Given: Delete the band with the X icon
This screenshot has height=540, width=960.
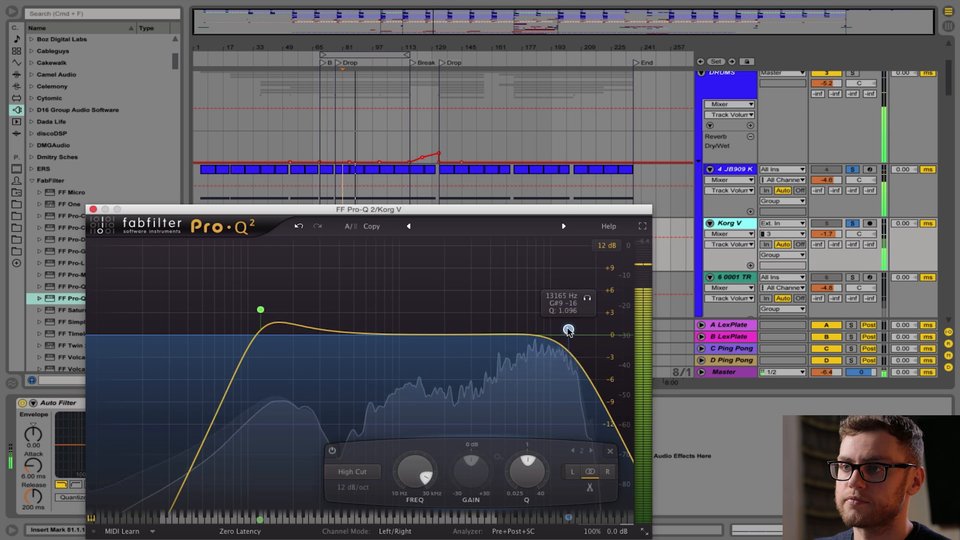Looking at the screenshot, I should 610,451.
